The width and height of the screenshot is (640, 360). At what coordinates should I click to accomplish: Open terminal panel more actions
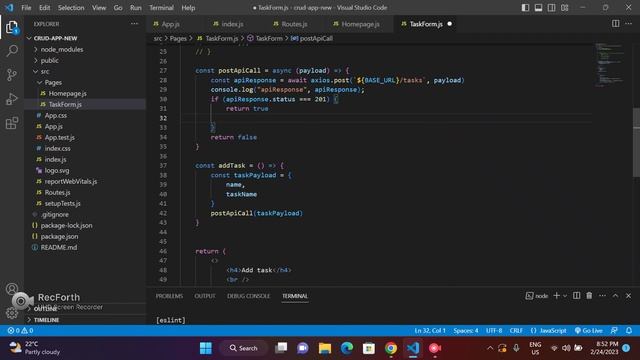tap(602, 296)
